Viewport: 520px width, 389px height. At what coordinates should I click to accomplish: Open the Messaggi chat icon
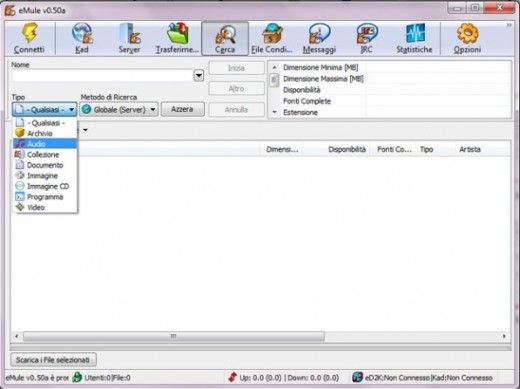coord(319,33)
